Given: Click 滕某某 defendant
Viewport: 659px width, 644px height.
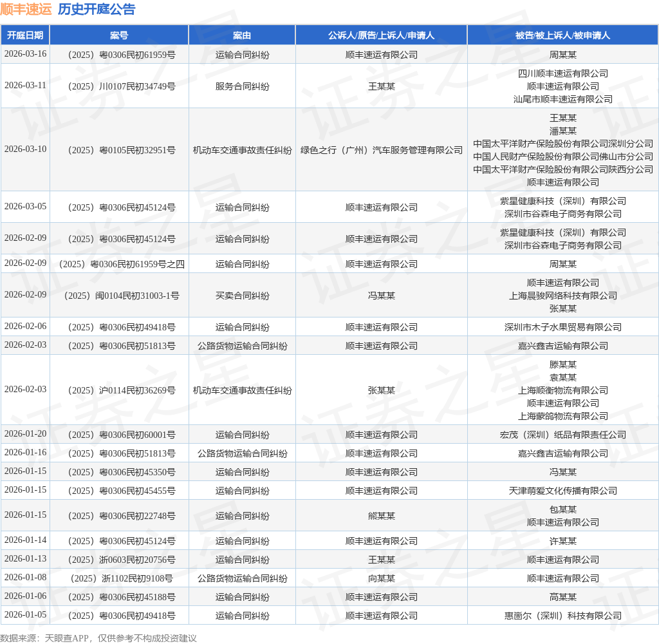Looking at the screenshot, I should (562, 365).
